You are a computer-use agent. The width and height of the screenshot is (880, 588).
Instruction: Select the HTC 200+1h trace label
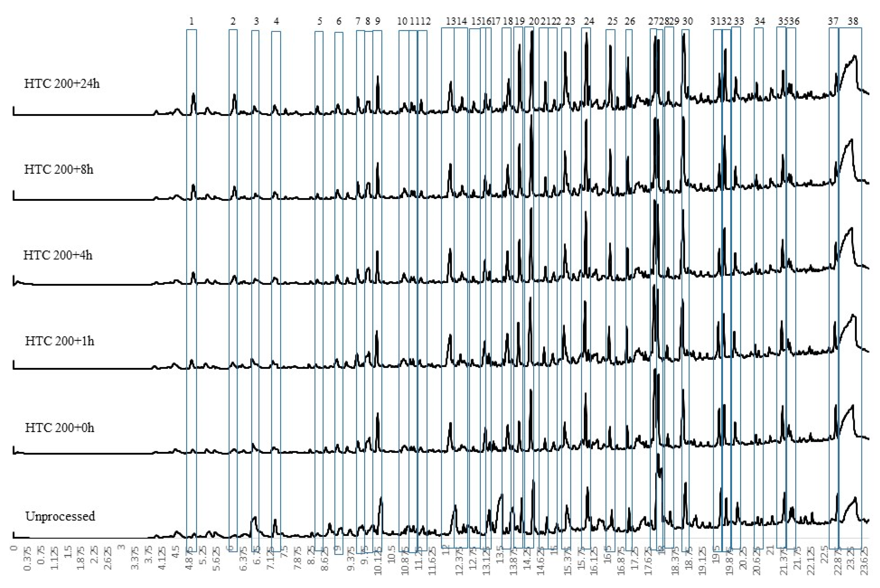(59, 341)
